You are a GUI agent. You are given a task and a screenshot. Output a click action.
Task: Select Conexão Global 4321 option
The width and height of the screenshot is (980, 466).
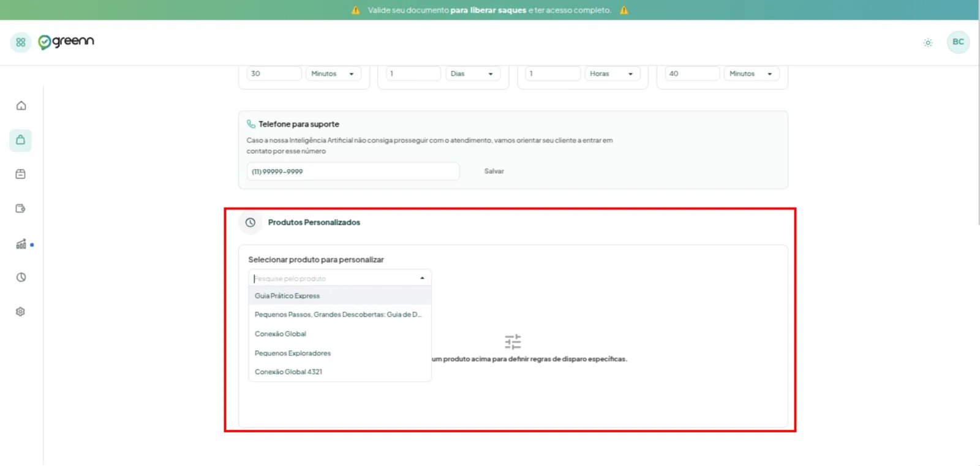tap(340, 372)
